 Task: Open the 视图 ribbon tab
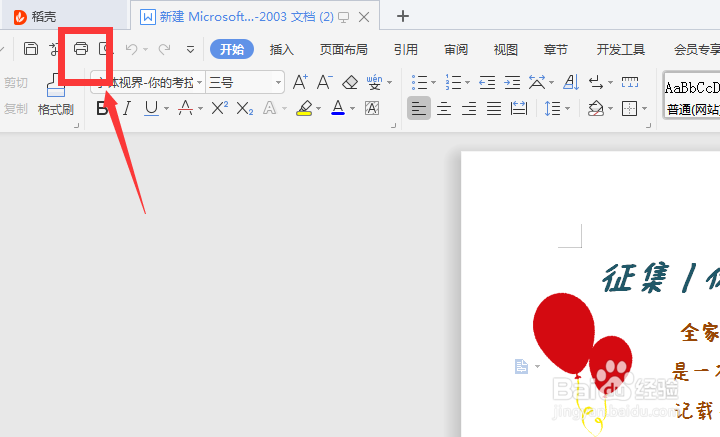[x=506, y=49]
